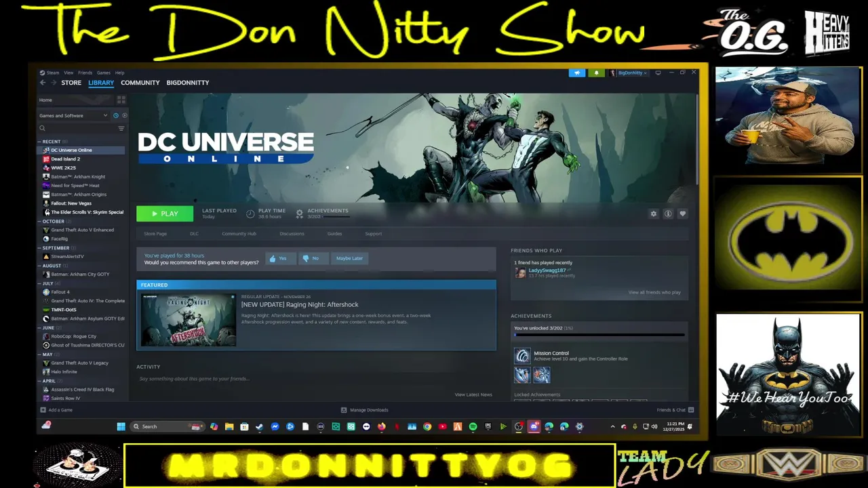Open the game's manage gear icon
868x488 pixels.
pyautogui.click(x=654, y=213)
